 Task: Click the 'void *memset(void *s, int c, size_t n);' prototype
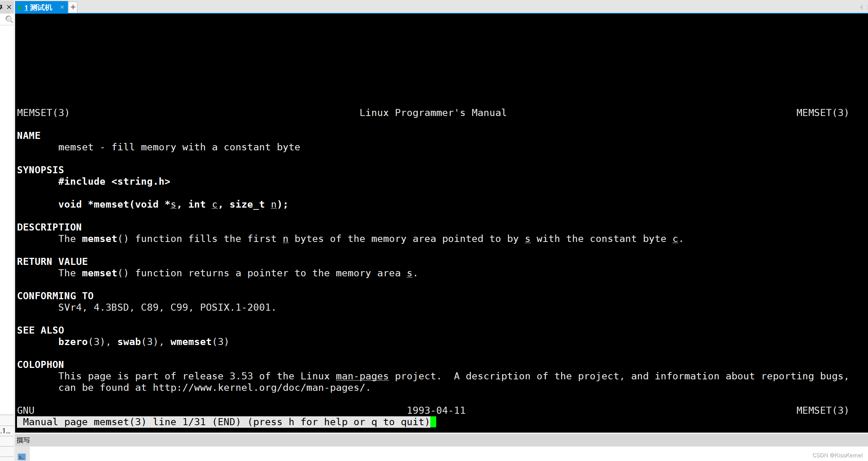[173, 204]
